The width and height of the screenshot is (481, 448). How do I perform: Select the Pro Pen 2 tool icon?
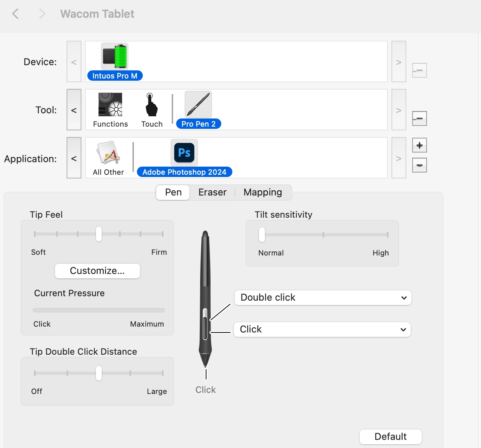(x=198, y=104)
